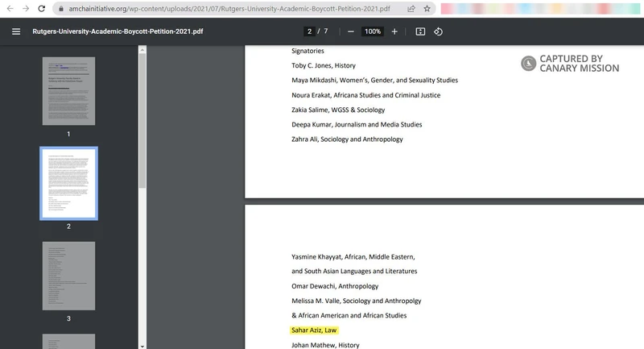Click the 100% zoom level field
The height and width of the screenshot is (349, 644).
coord(373,31)
